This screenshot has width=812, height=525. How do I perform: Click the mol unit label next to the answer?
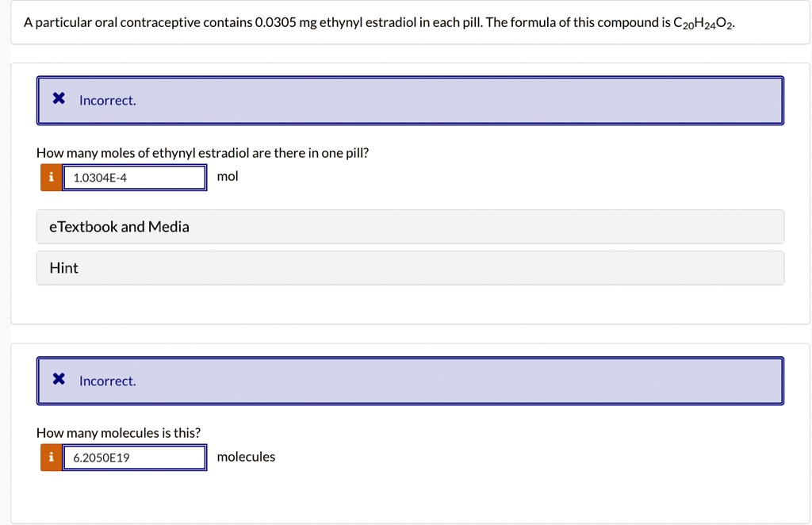pos(228,176)
